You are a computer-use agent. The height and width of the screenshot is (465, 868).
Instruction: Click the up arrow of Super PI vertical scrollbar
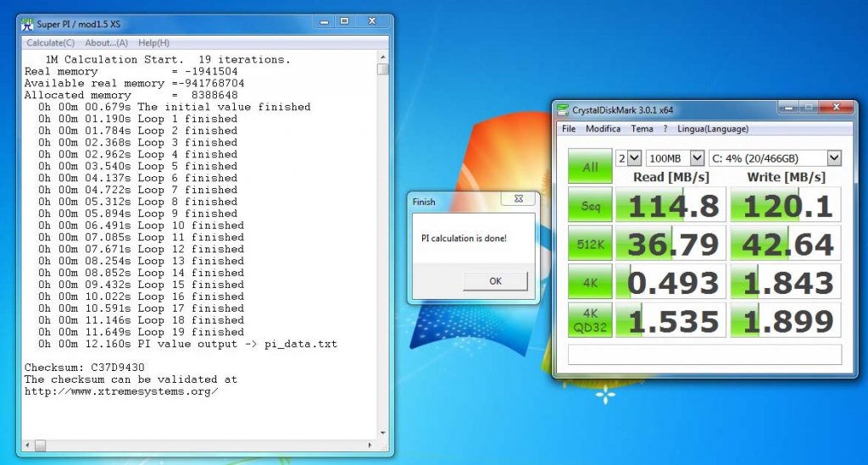(382, 58)
